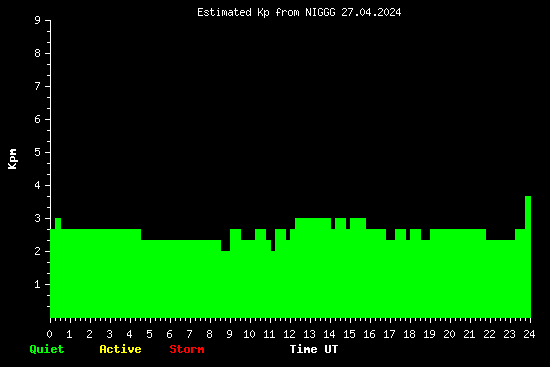Click the hour 6 tick label
550x367 pixels.
[x=169, y=334]
